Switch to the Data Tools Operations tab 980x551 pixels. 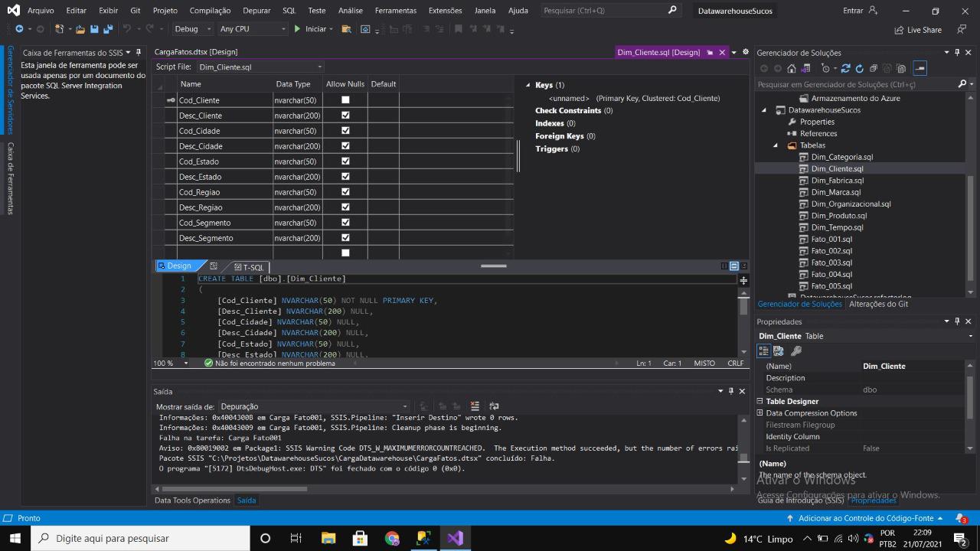(x=192, y=500)
